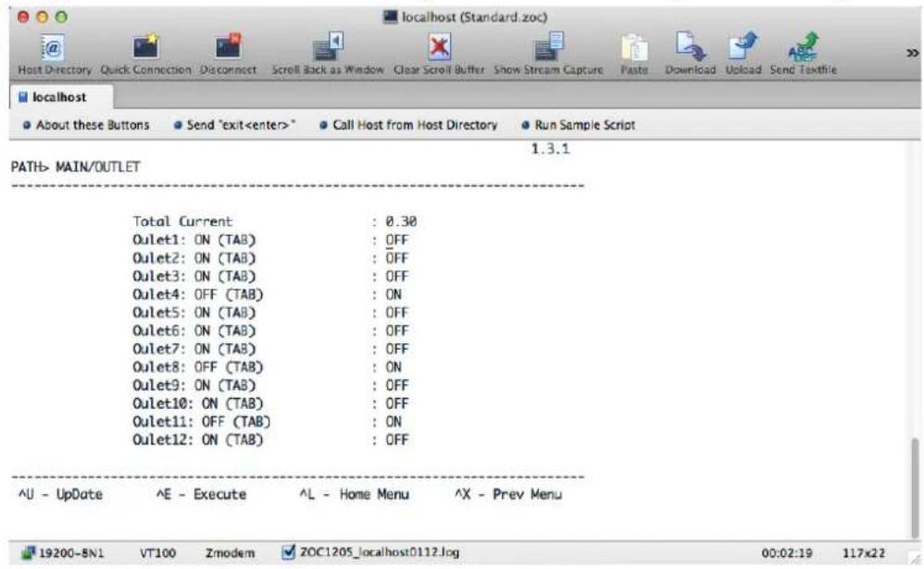Screen dimensions: 924x569
Task: Click the Oulet6: ON (TAB) row
Action: pos(194,331)
